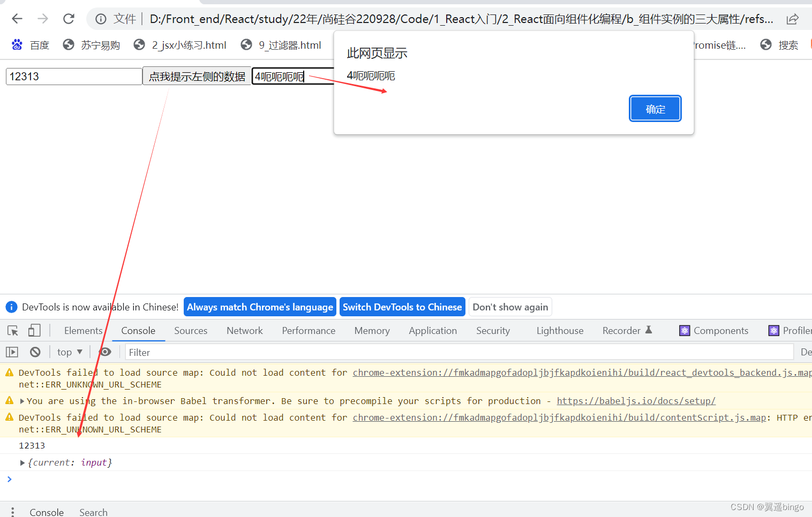This screenshot has width=812, height=517.
Task: Click the warning icon beside Babel message
Action: tap(9, 400)
